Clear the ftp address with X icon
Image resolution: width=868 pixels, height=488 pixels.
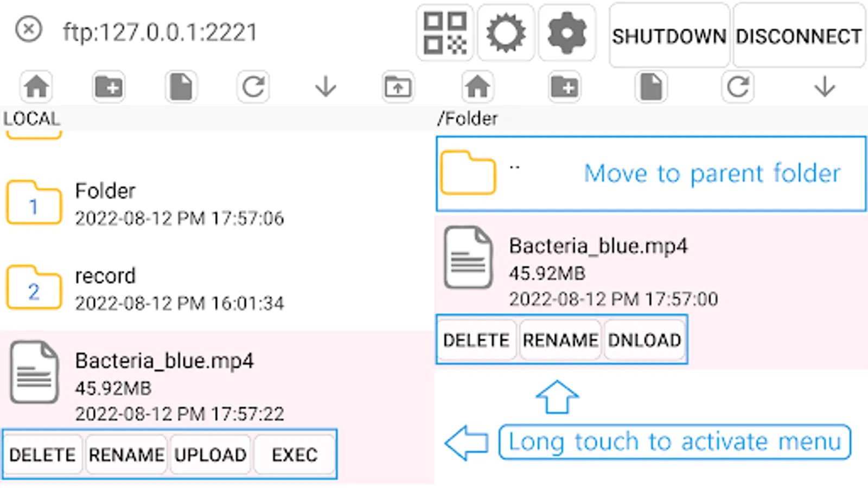click(29, 29)
